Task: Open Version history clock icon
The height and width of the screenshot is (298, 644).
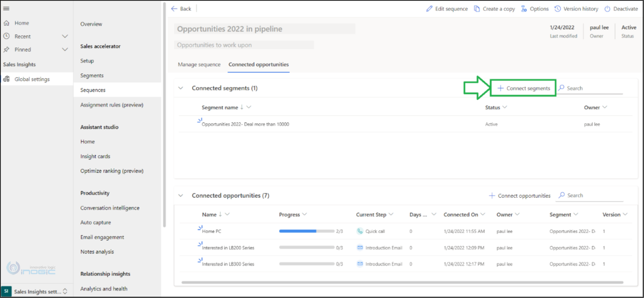Action: [558, 9]
